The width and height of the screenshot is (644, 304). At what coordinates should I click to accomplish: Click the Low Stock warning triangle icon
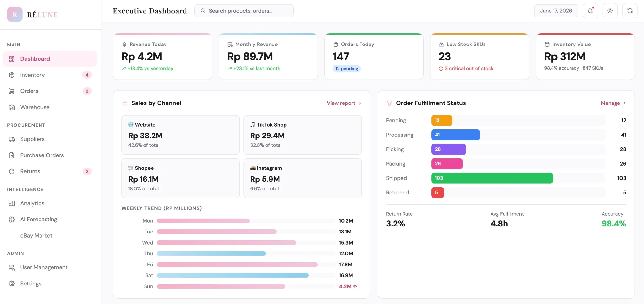[x=441, y=44]
